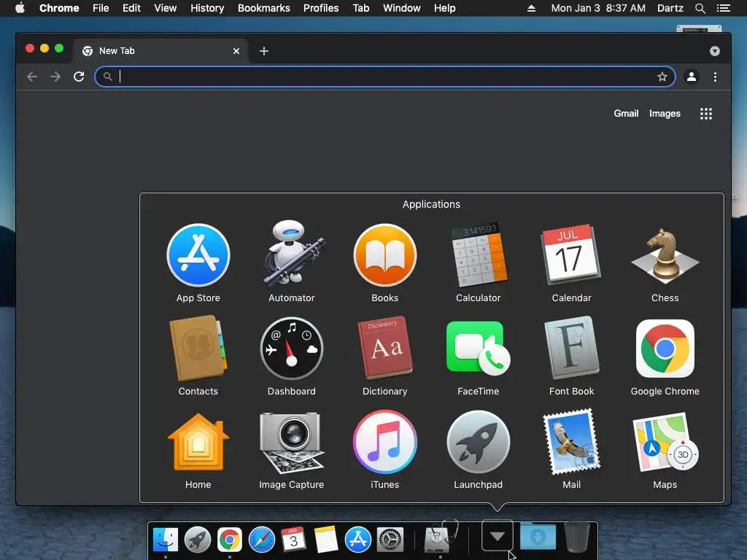Open System Preferences from the Dock
The image size is (747, 560).
(390, 540)
